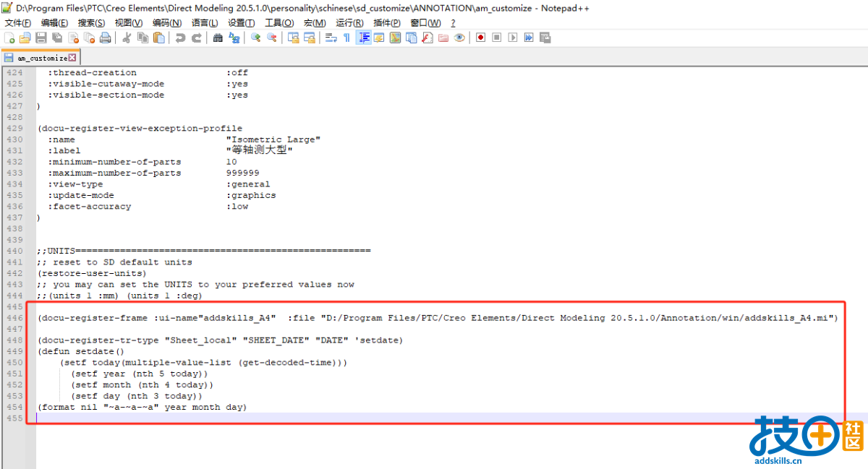Toggle file monitoring eye icon
This screenshot has width=868, height=469.
pos(459,38)
